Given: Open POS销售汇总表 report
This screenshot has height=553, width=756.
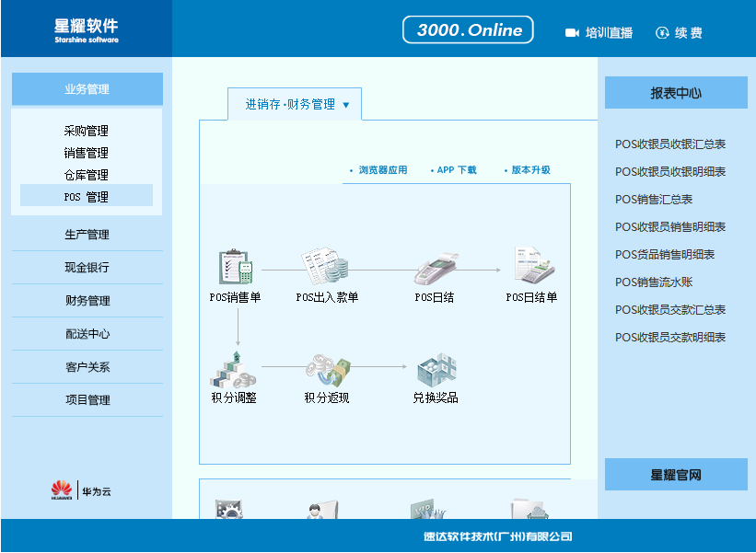Looking at the screenshot, I should pyautogui.click(x=654, y=199).
